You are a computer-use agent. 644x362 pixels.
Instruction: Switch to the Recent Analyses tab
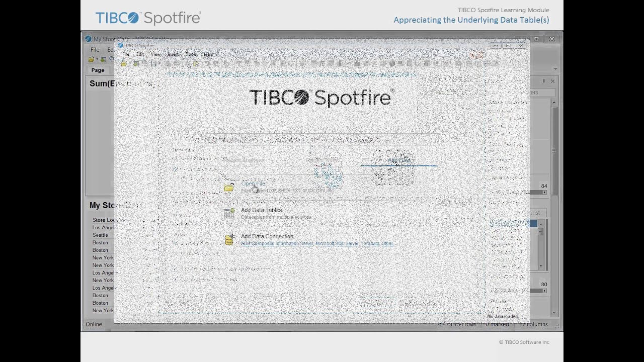coord(244,160)
